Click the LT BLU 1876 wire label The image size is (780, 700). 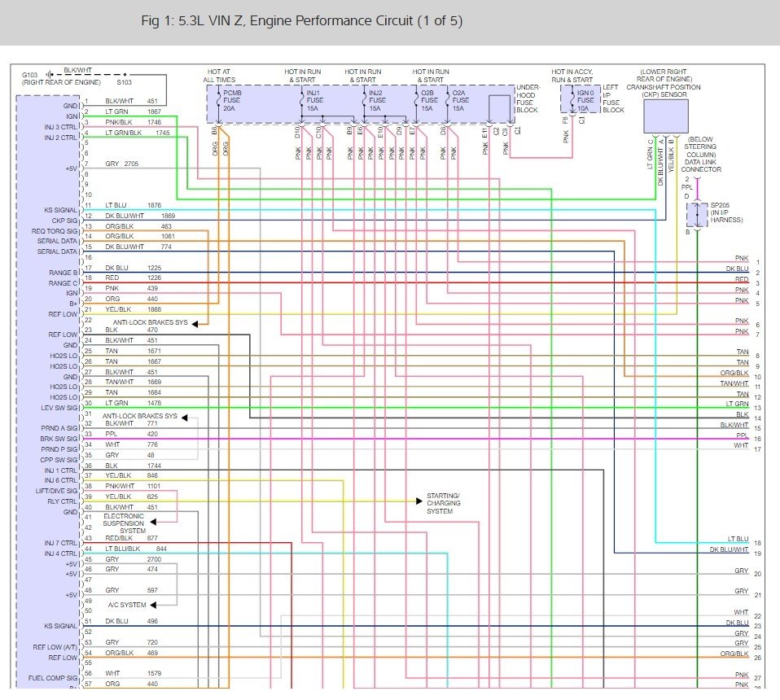point(134,205)
